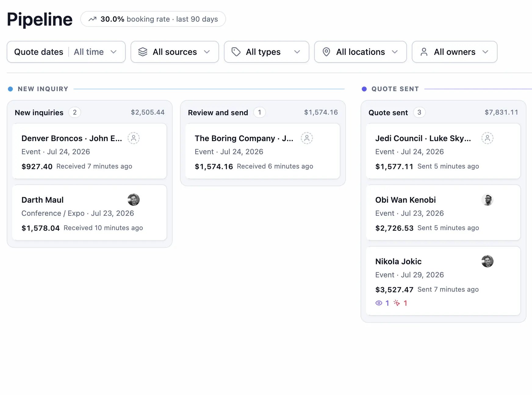The image size is (532, 395).
Task: Click "Sent 7 minutes ago" text
Action: pos(448,290)
